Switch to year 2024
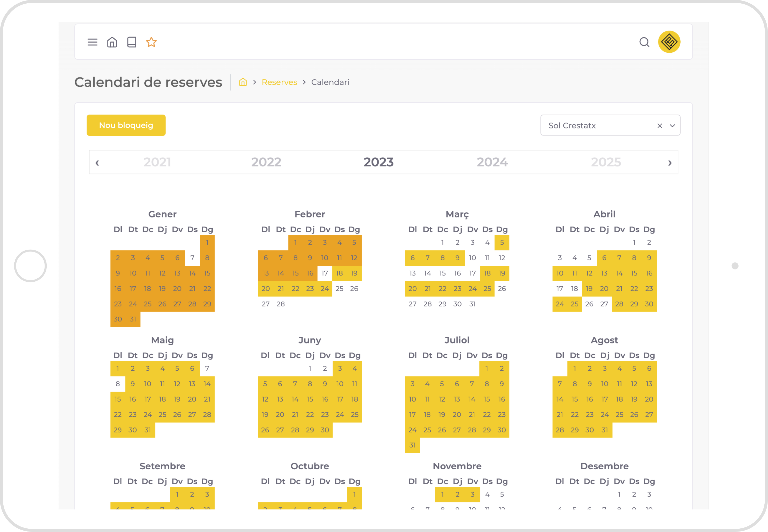768x532 pixels. click(x=492, y=162)
